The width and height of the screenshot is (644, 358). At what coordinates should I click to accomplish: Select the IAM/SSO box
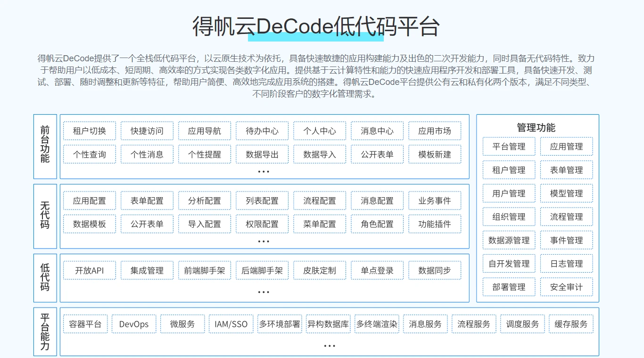click(231, 325)
